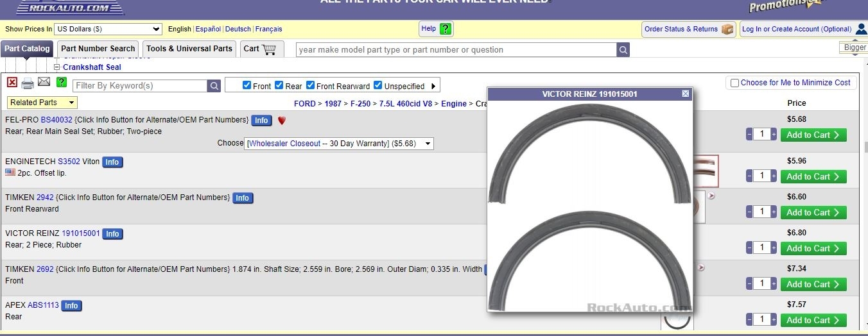This screenshot has height=336, width=868.
Task: Click the year make model search field
Action: click(456, 50)
